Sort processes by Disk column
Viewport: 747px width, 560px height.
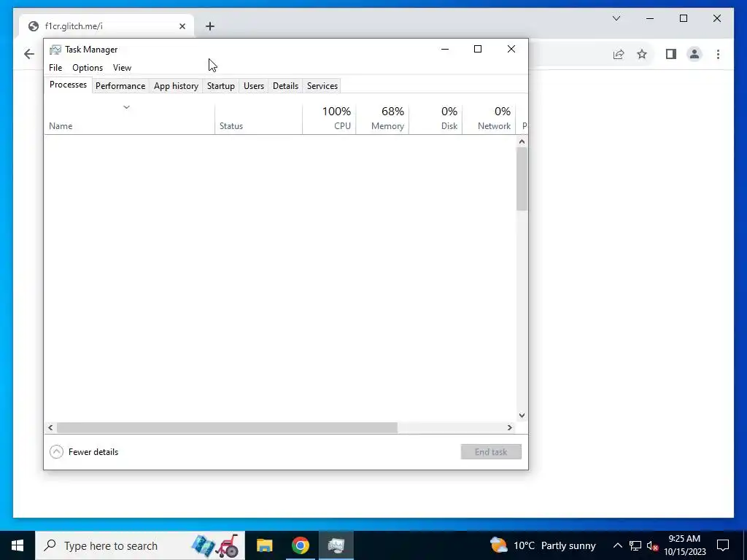coord(436,118)
